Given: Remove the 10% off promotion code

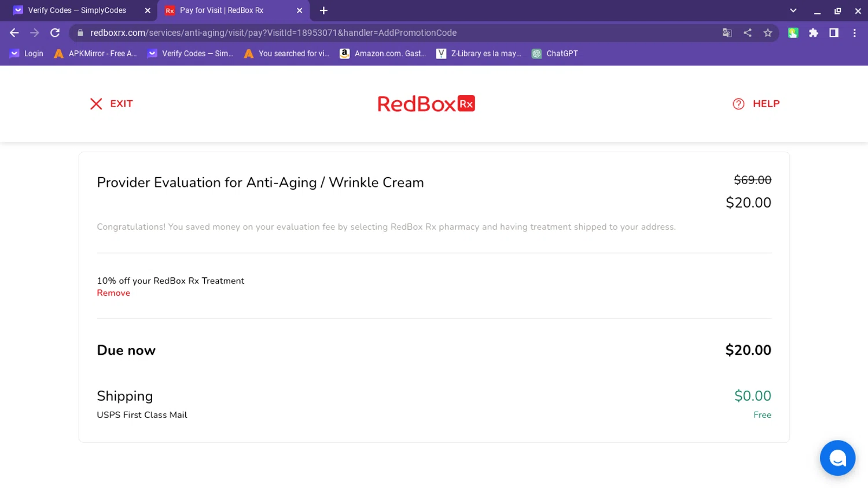Looking at the screenshot, I should coord(113,293).
